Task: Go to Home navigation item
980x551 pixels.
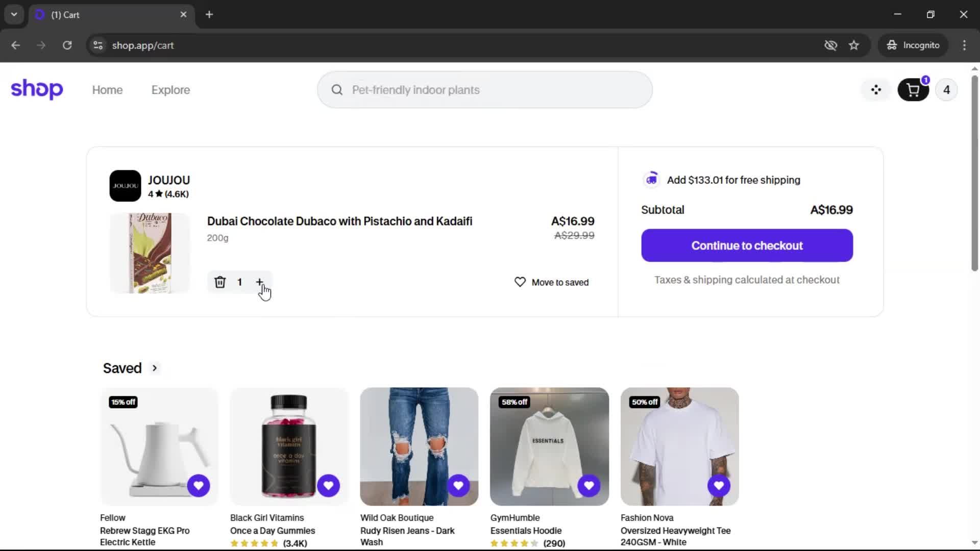Action: (107, 90)
